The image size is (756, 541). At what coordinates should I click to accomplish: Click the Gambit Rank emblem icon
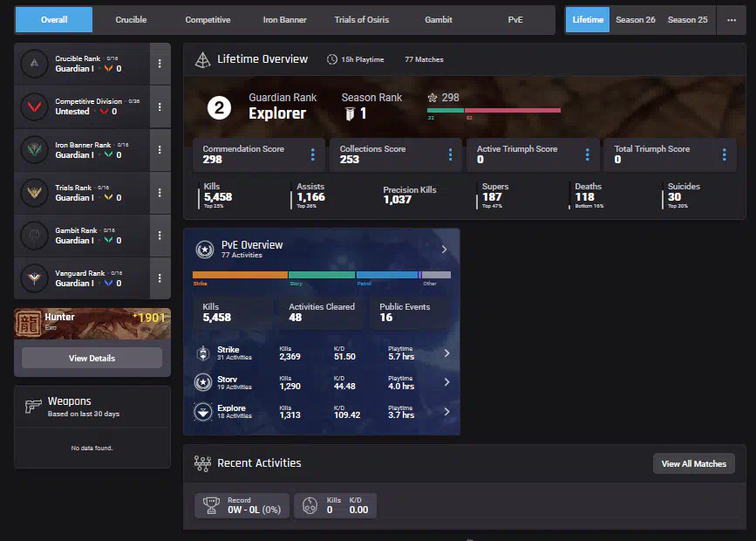(x=34, y=236)
